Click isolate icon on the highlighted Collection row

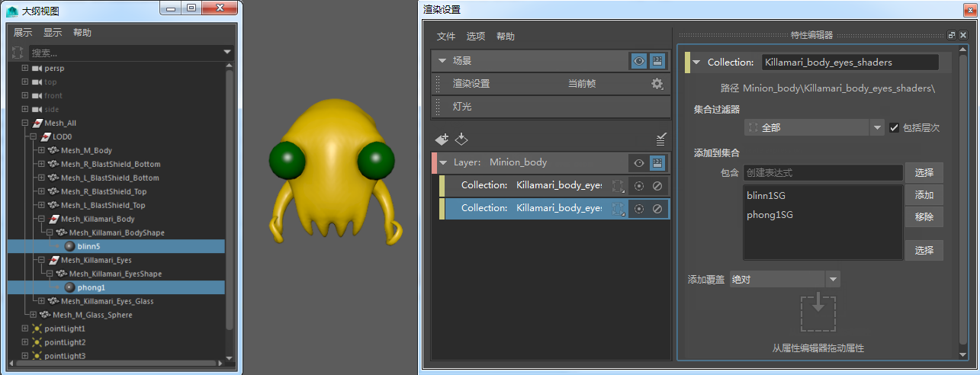[x=639, y=208]
